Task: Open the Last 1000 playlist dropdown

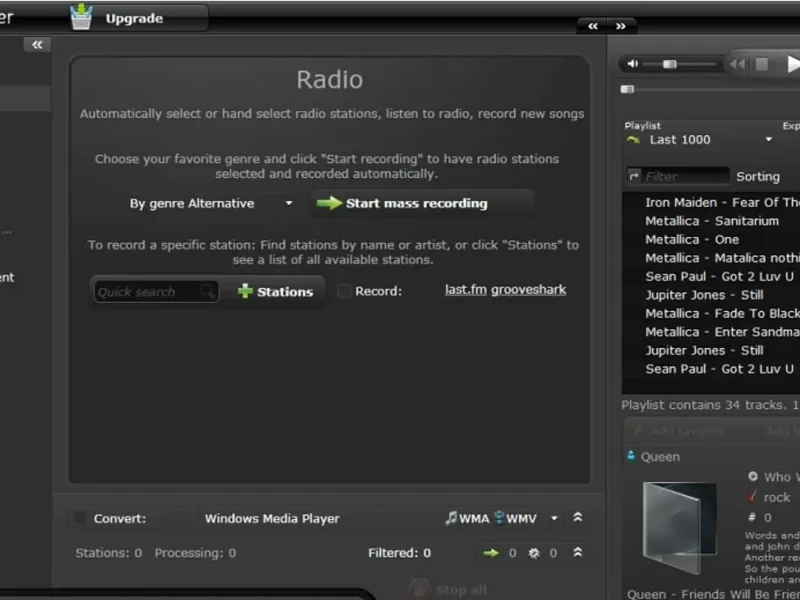Action: point(768,140)
